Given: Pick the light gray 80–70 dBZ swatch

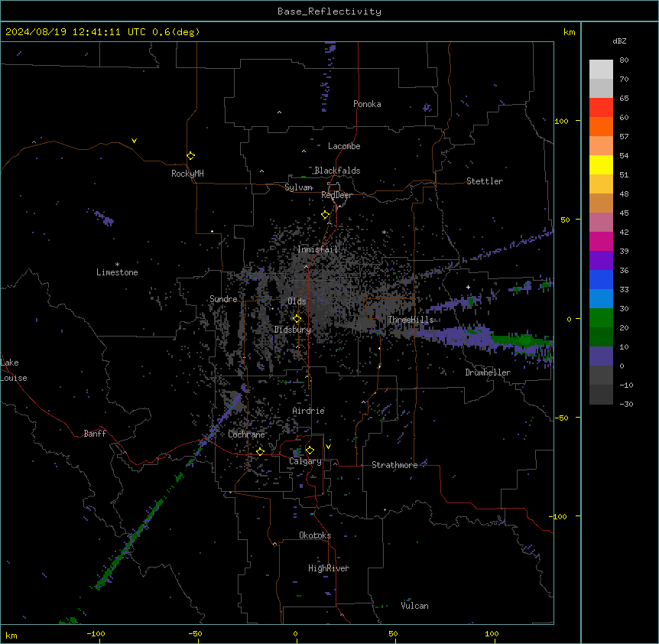Looking at the screenshot, I should click(x=601, y=70).
